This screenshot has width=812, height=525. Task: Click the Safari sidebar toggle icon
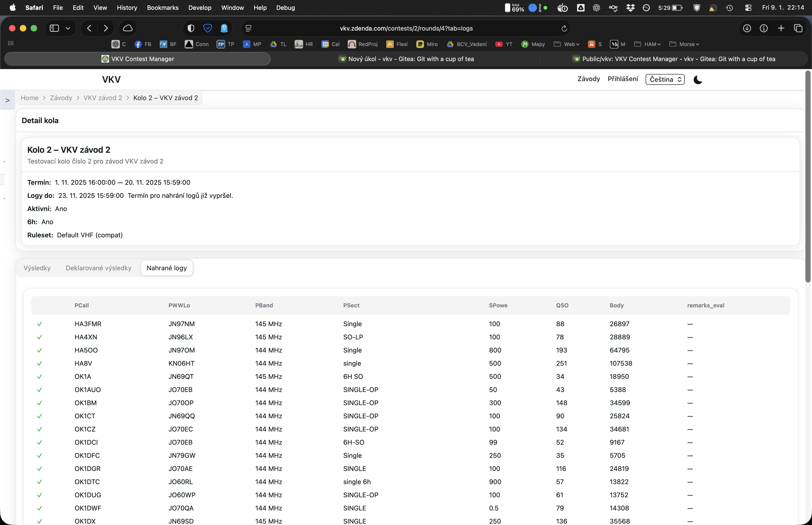55,28
